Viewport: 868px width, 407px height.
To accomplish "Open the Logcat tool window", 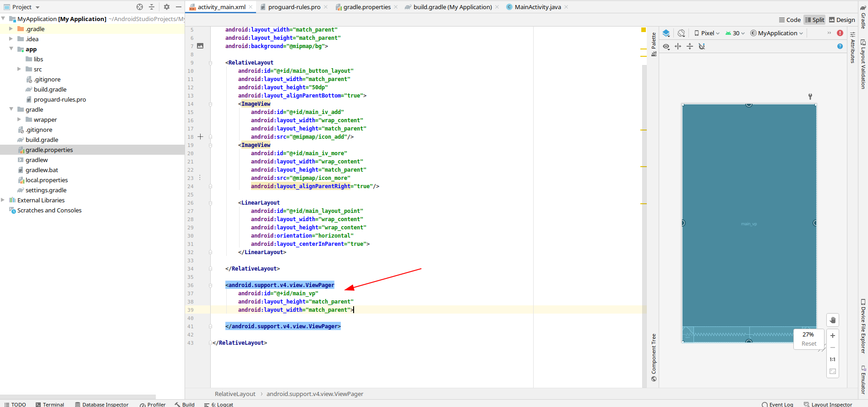I will click(218, 404).
